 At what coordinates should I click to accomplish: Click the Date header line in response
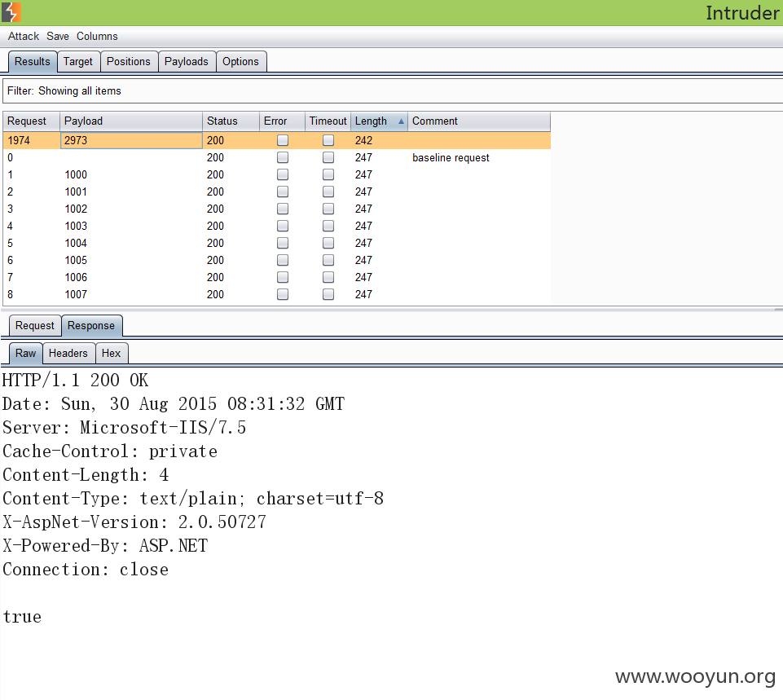point(174,404)
